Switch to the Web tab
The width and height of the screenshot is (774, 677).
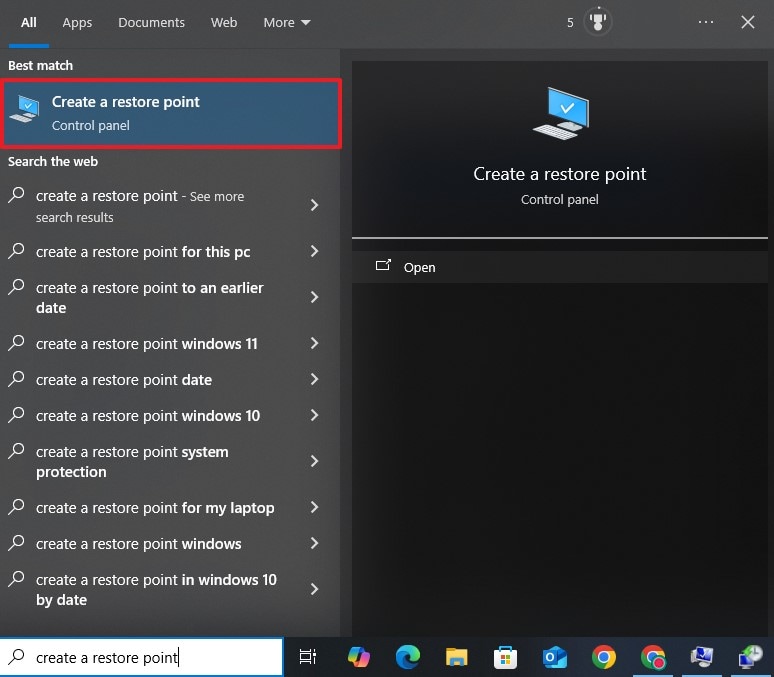pyautogui.click(x=224, y=23)
